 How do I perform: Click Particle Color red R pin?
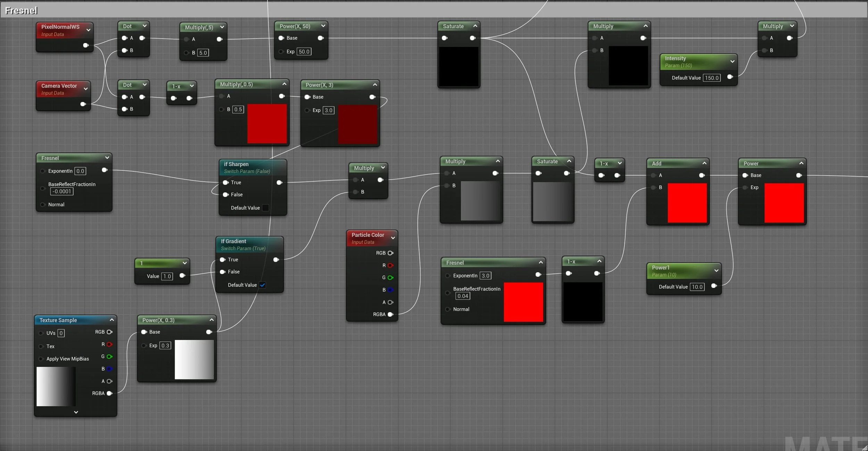tap(390, 265)
